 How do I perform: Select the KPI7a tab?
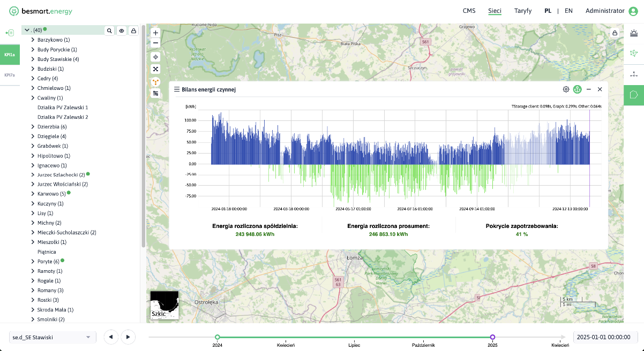pyautogui.click(x=10, y=75)
